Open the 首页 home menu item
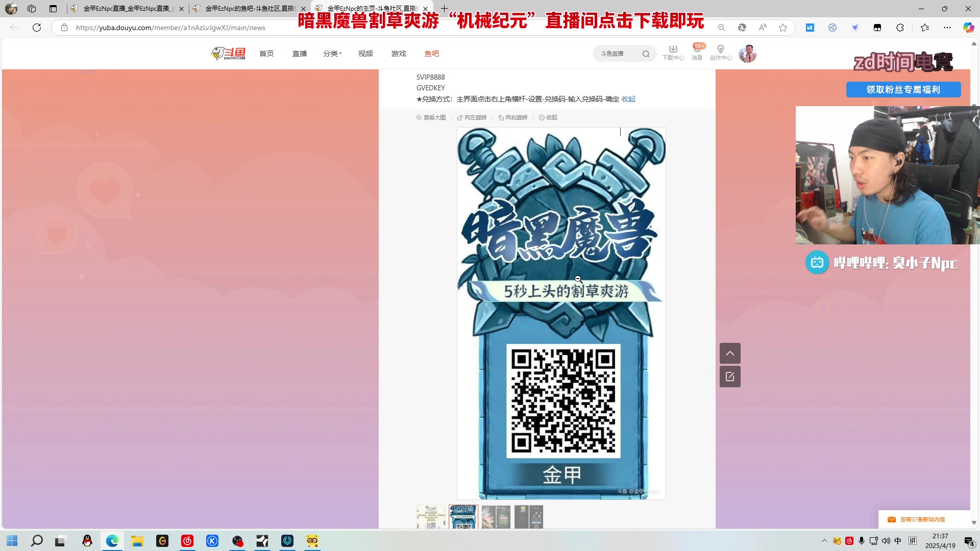980x551 pixels. point(266,54)
